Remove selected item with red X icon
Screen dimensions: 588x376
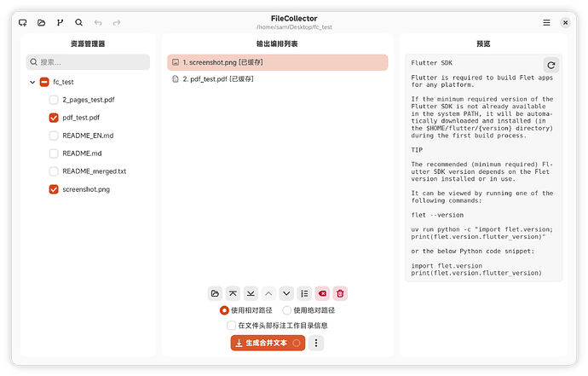coord(322,293)
